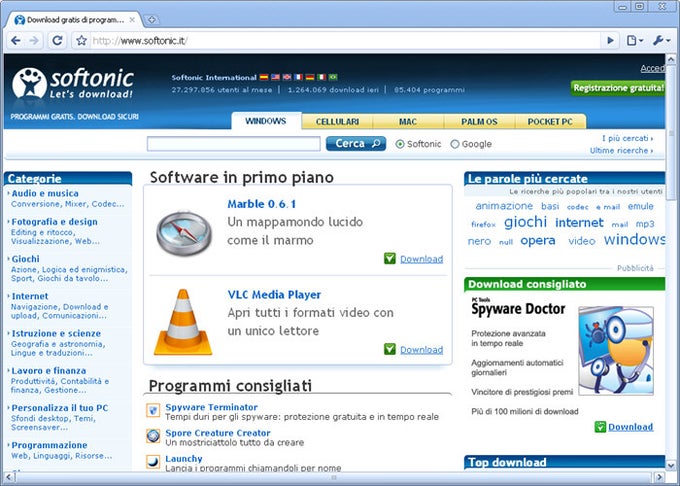Click the vertical scrollbar down arrow

tap(671, 465)
